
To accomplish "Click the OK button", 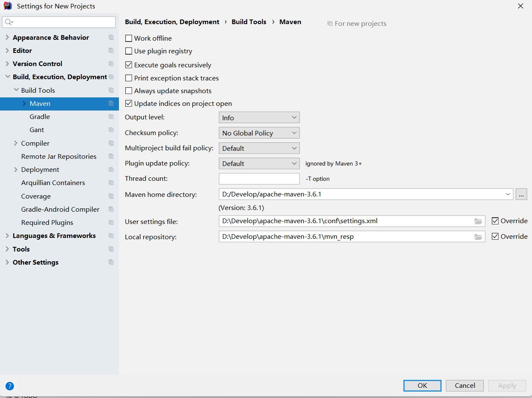I will coord(422,385).
